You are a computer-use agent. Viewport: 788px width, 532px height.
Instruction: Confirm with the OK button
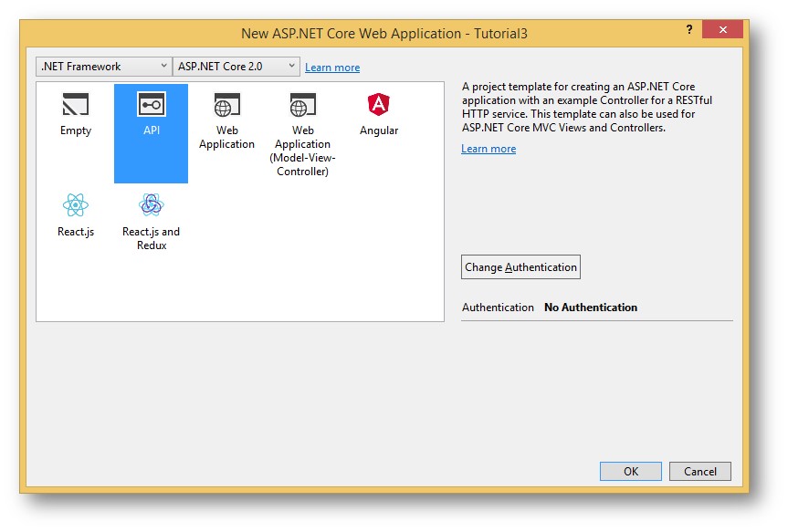coord(631,471)
